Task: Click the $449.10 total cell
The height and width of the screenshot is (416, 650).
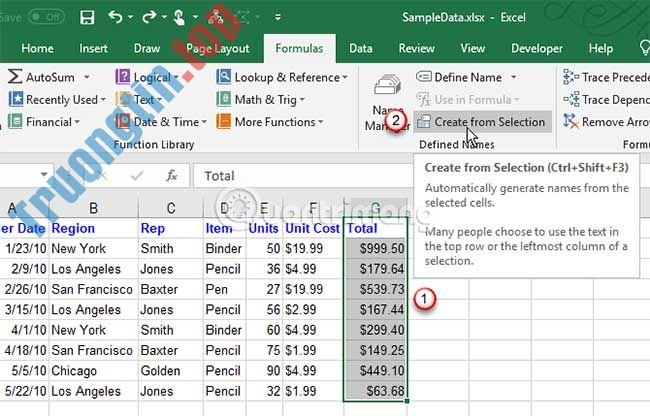Action: [x=375, y=370]
